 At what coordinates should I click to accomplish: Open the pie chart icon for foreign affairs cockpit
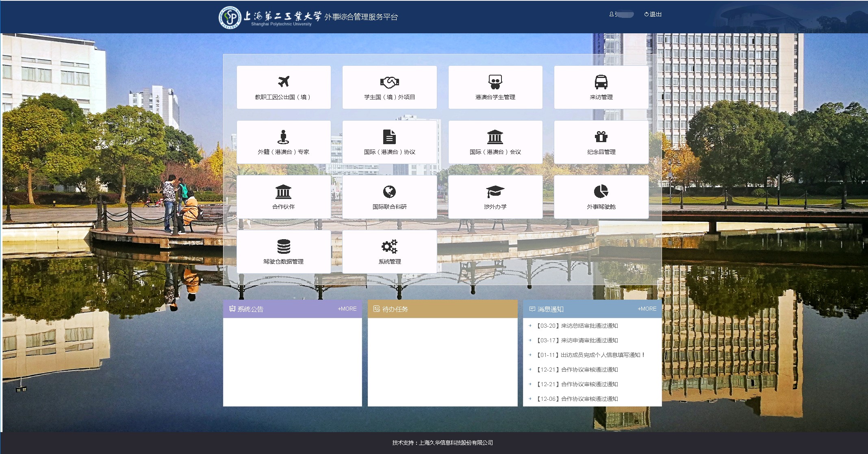[601, 191]
